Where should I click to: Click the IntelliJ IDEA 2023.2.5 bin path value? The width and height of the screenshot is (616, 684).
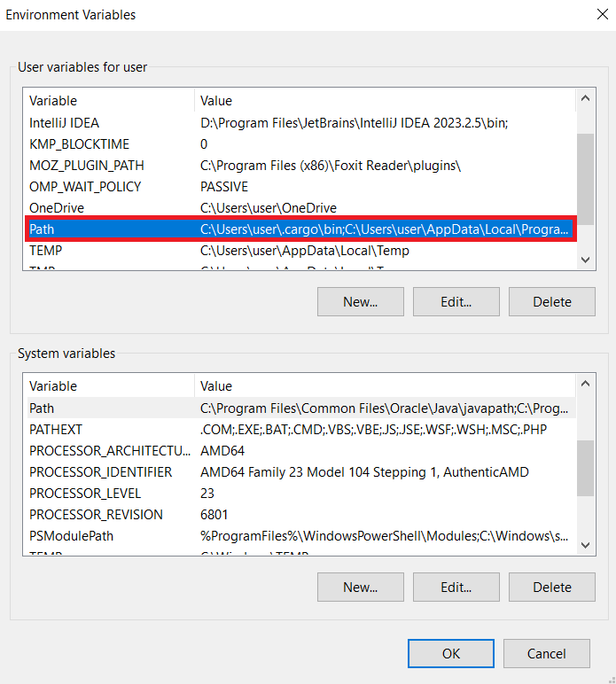click(x=354, y=123)
